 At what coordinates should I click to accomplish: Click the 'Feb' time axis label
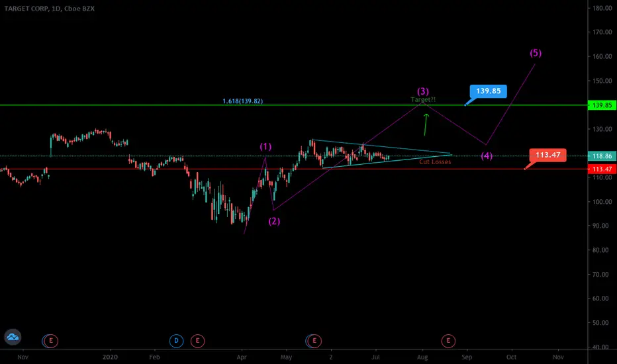click(x=154, y=357)
